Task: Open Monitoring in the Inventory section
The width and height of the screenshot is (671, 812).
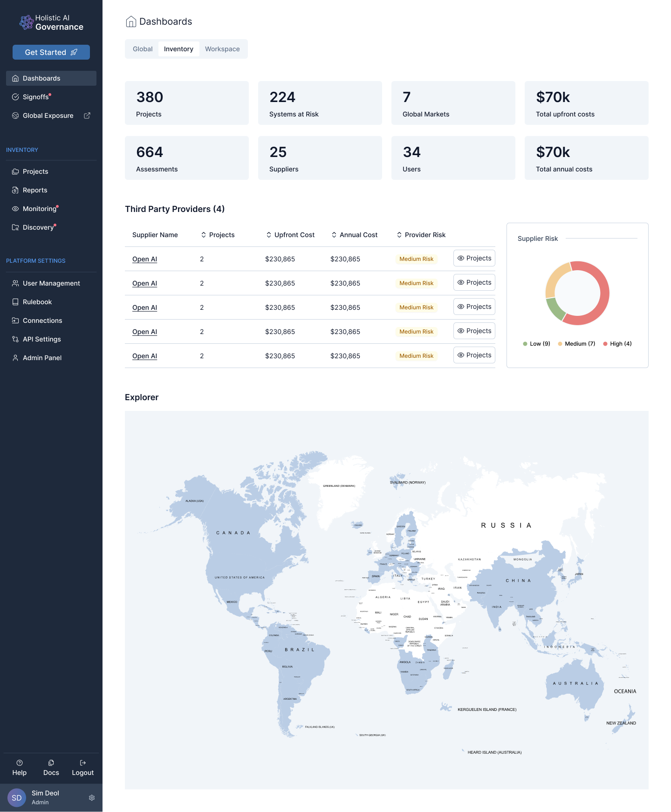Action: point(40,209)
